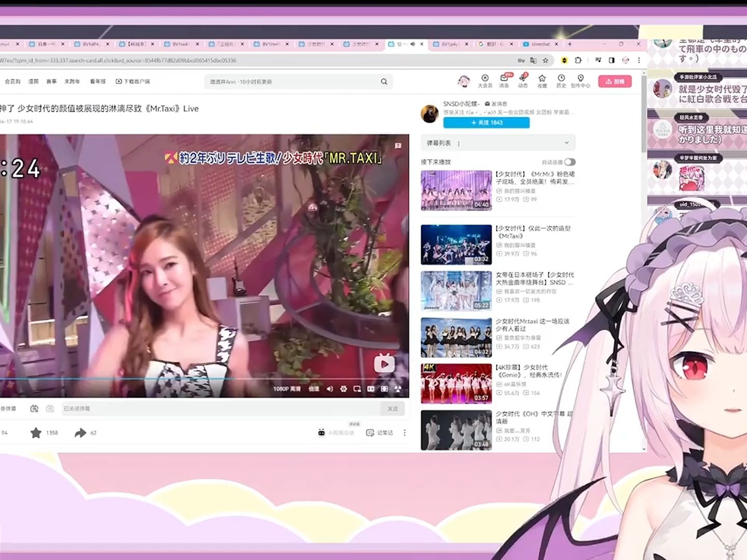
Task: Open video title 仅此一次的造型《Mr.Taxi》
Action: (533, 232)
